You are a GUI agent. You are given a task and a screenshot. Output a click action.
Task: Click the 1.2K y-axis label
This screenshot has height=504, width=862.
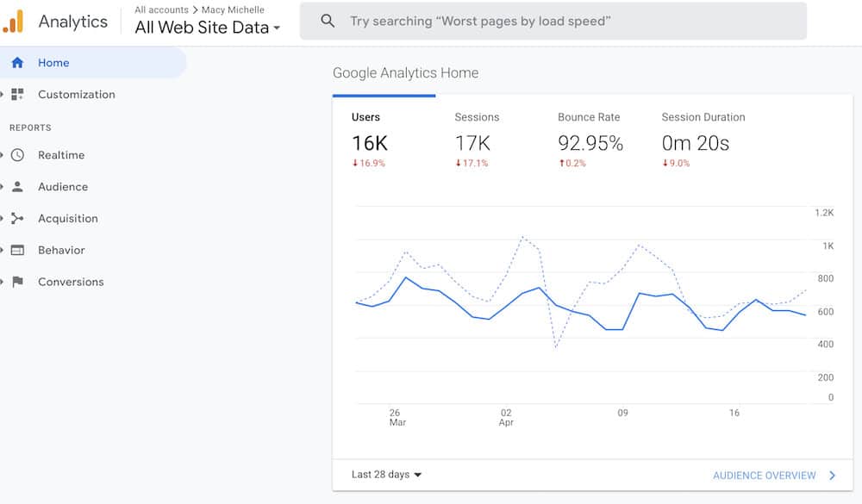pyautogui.click(x=824, y=213)
